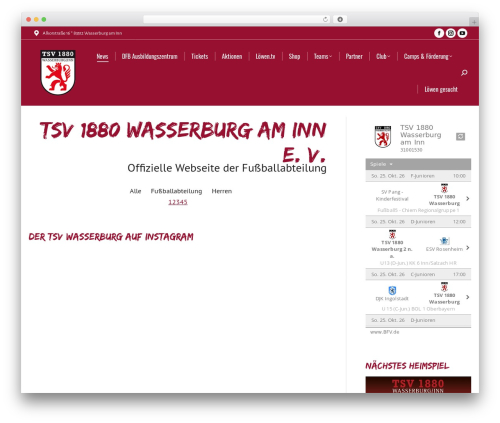Screen dimensions: 500x423
Task: Click the search magnifier icon in the header
Action: pyautogui.click(x=464, y=73)
